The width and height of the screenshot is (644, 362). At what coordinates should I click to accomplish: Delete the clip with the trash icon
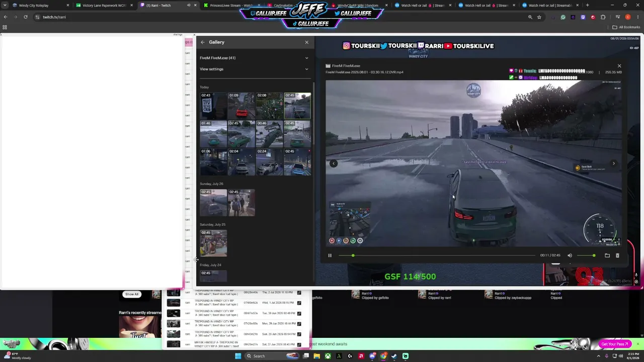(617, 255)
